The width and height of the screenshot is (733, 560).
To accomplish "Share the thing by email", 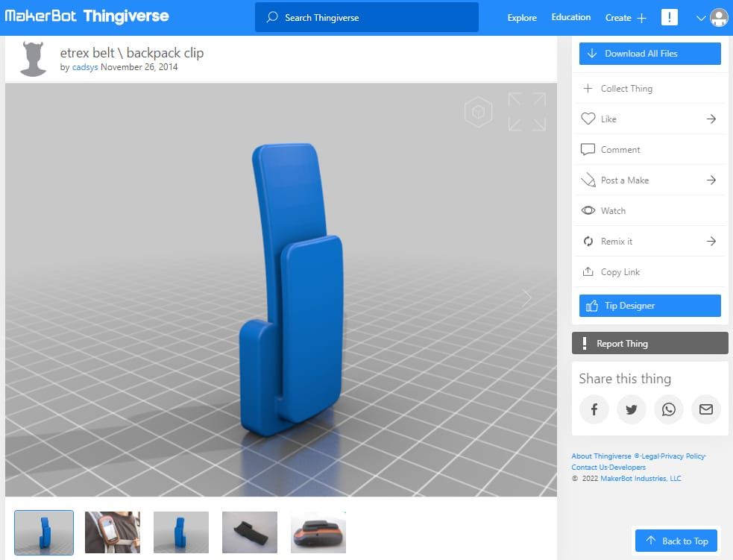I will click(x=705, y=409).
